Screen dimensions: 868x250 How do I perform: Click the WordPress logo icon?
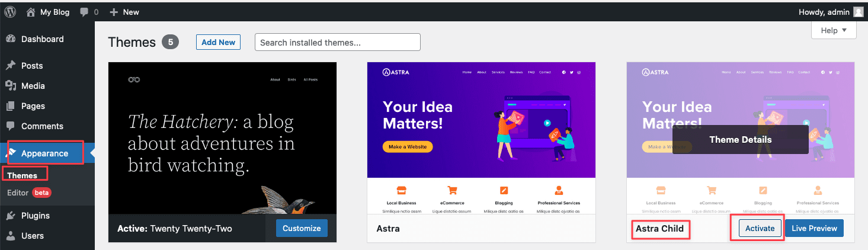tap(11, 12)
